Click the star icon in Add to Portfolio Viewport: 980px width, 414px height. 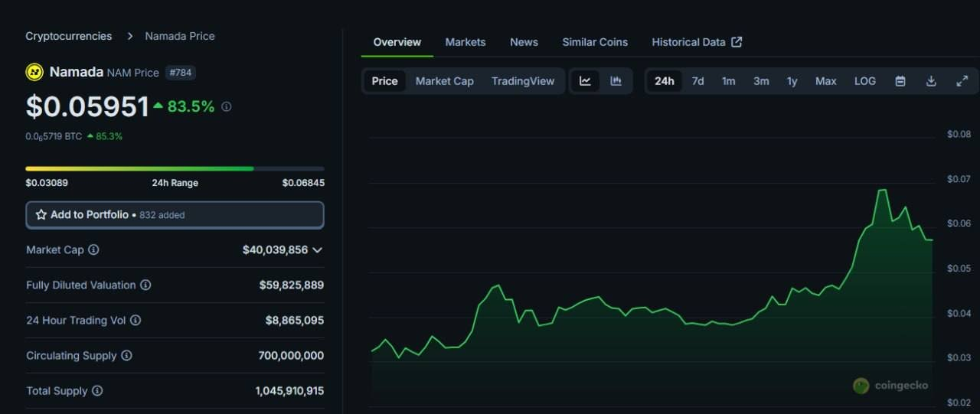pyautogui.click(x=41, y=215)
